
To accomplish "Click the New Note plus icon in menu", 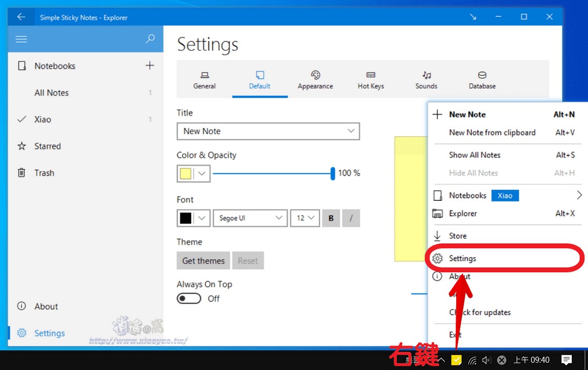I will 437,115.
